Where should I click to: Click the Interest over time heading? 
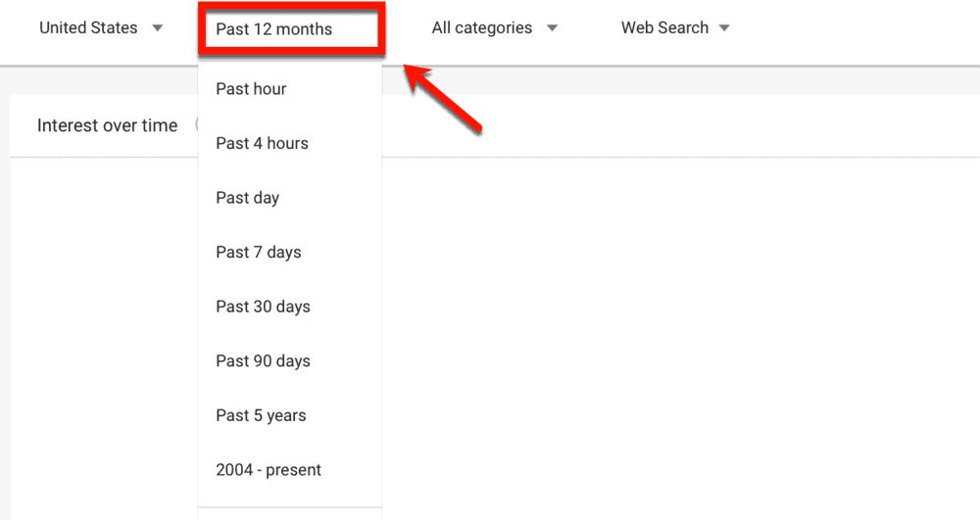click(x=108, y=125)
